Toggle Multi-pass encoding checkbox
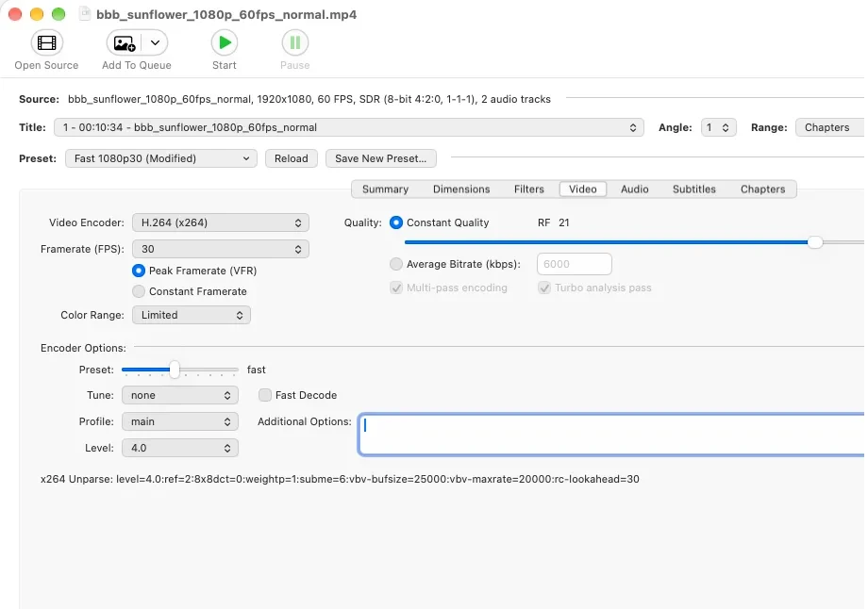The width and height of the screenshot is (868, 609). click(x=396, y=288)
